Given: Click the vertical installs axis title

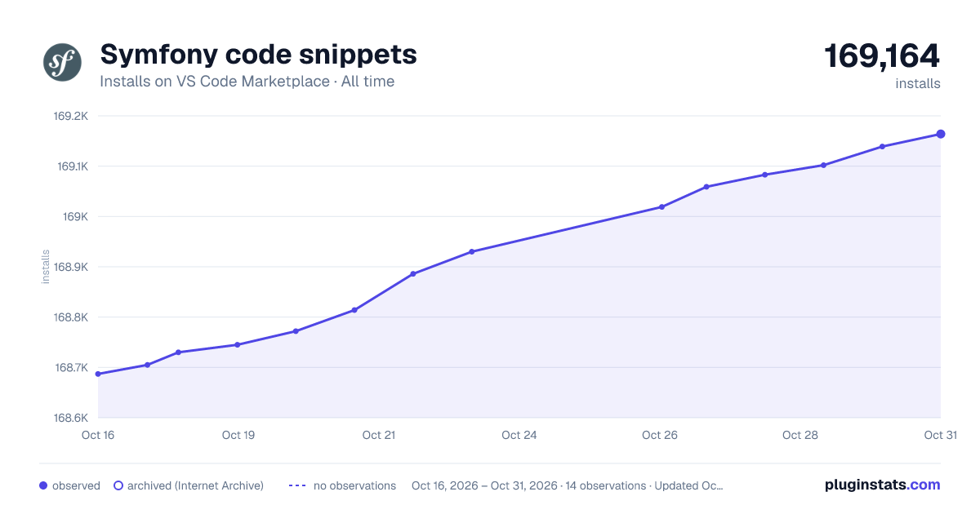Looking at the screenshot, I should click(x=46, y=267).
